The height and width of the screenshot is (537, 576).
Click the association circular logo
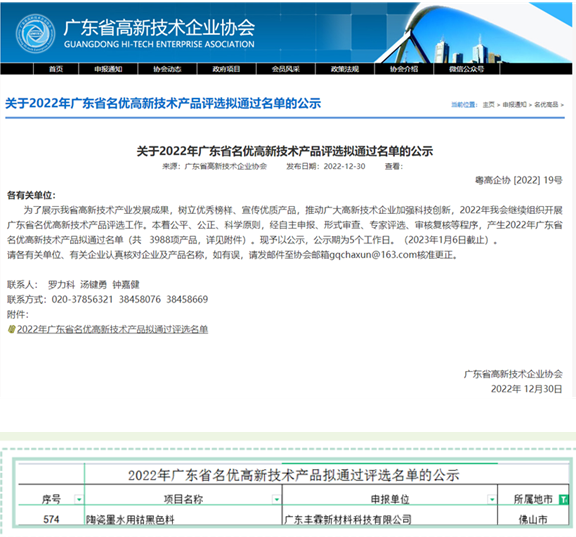(x=35, y=34)
